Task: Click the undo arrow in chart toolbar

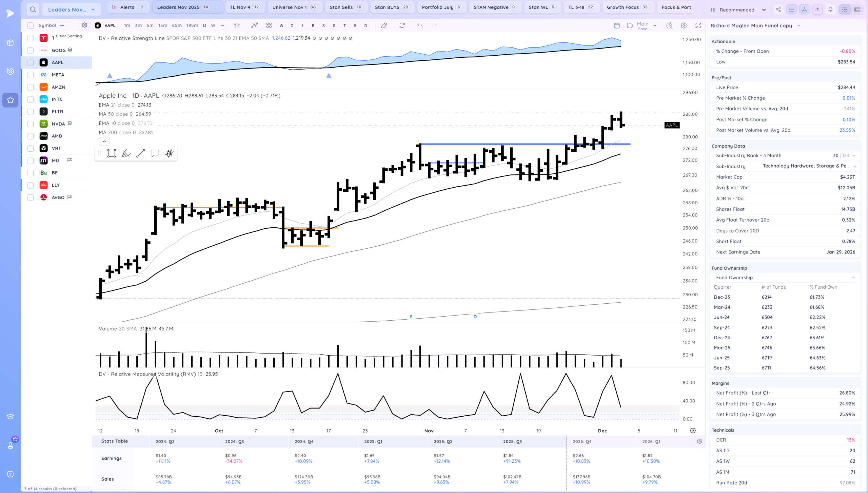Action: pyautogui.click(x=420, y=25)
